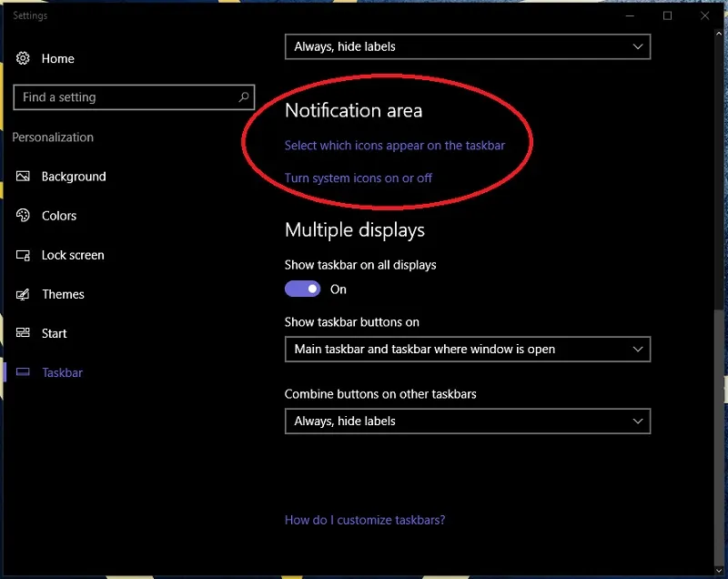Turn system icons on or off
Image resolution: width=728 pixels, height=579 pixels.
[x=358, y=178]
